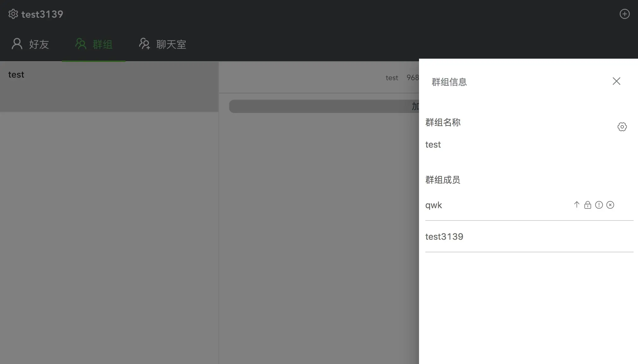Click the plus icon in the header
The height and width of the screenshot is (364, 638).
pos(624,14)
